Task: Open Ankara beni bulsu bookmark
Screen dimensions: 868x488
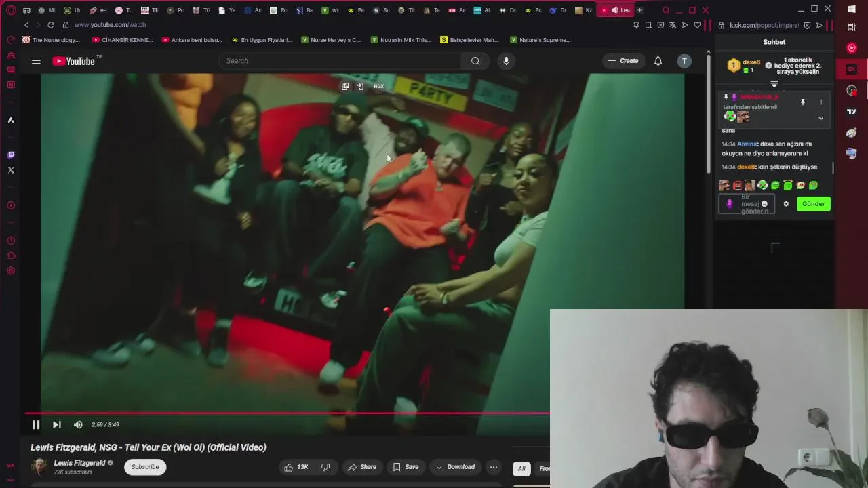Action: pyautogui.click(x=192, y=40)
